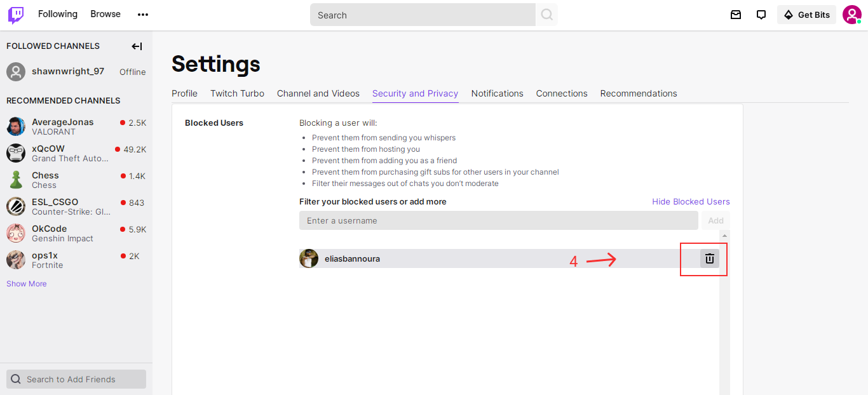Image resolution: width=868 pixels, height=395 pixels.
Task: Click the eliasbannoura username text
Action: (352, 258)
